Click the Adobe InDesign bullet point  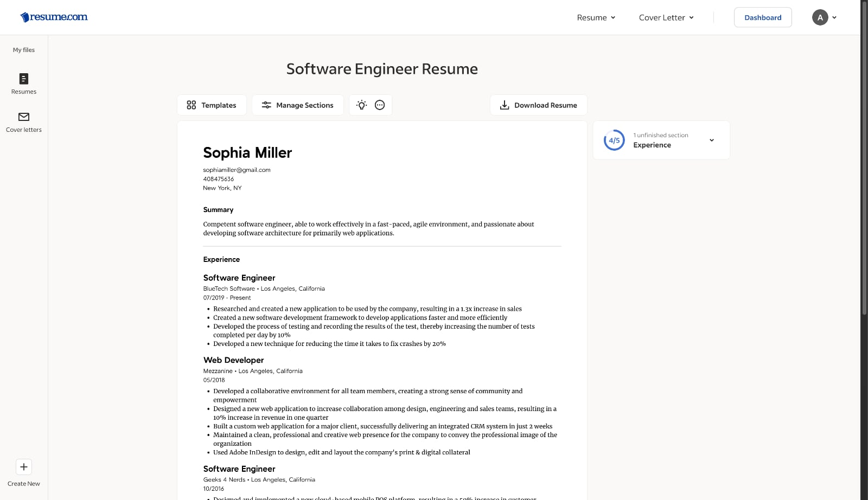(x=342, y=452)
